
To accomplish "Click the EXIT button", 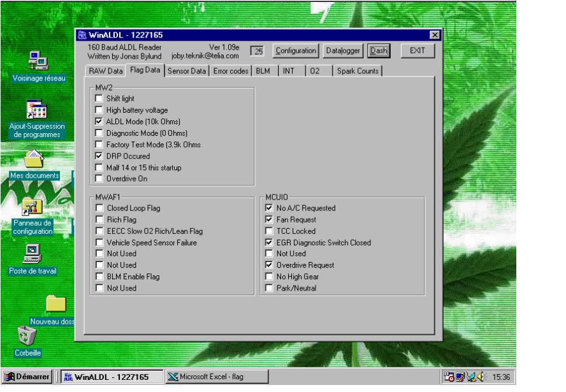I will pos(417,51).
